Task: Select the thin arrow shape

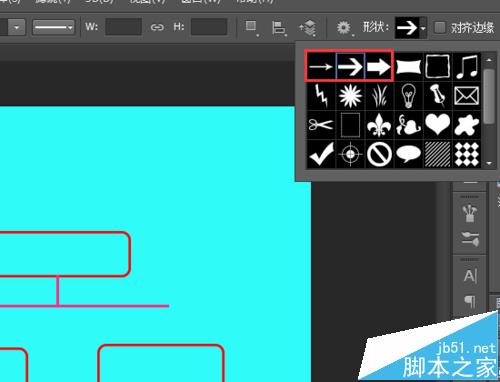Action: (321, 66)
